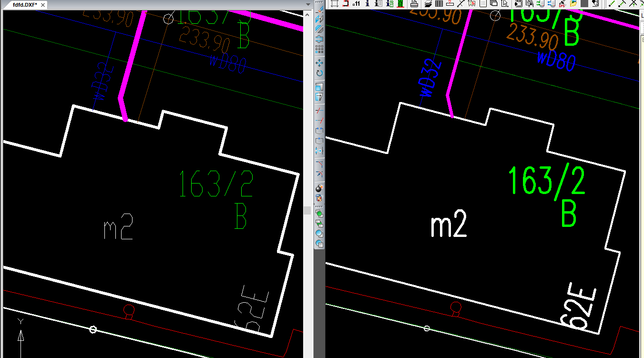Select the Stretch tool

(319, 97)
